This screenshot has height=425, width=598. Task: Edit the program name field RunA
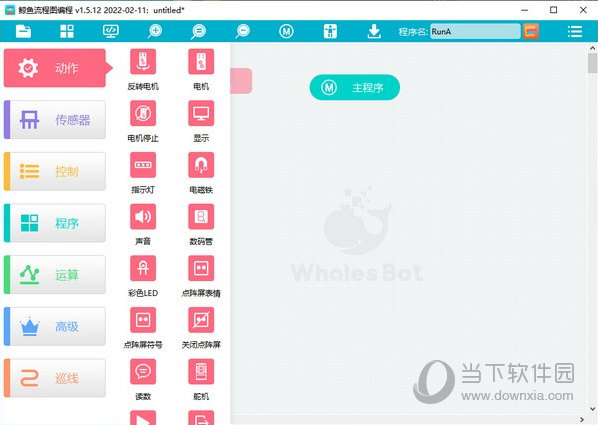click(475, 32)
